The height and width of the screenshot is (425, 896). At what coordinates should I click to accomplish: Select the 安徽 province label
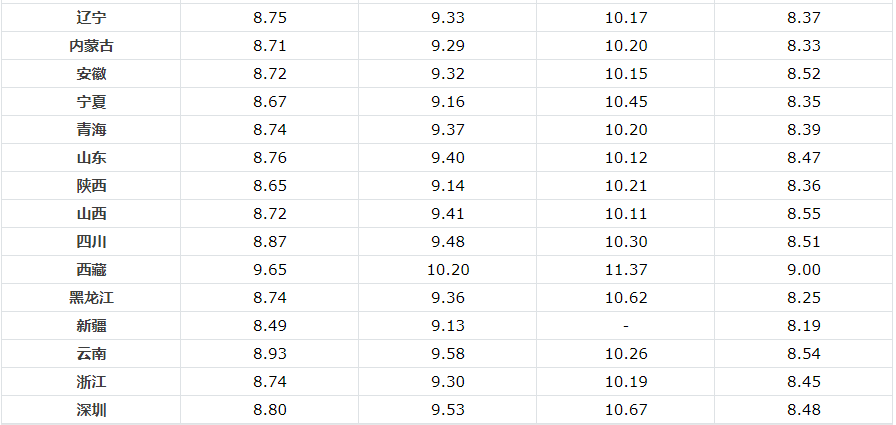[91, 74]
